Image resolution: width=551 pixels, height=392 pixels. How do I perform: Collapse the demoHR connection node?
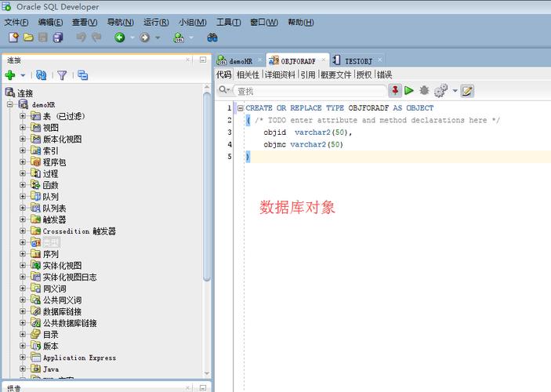coord(10,104)
